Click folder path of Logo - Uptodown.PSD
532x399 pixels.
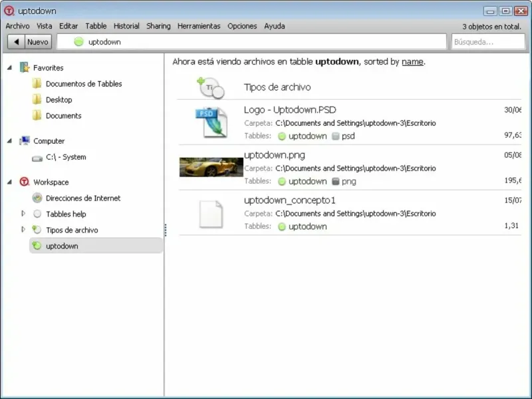coord(356,123)
